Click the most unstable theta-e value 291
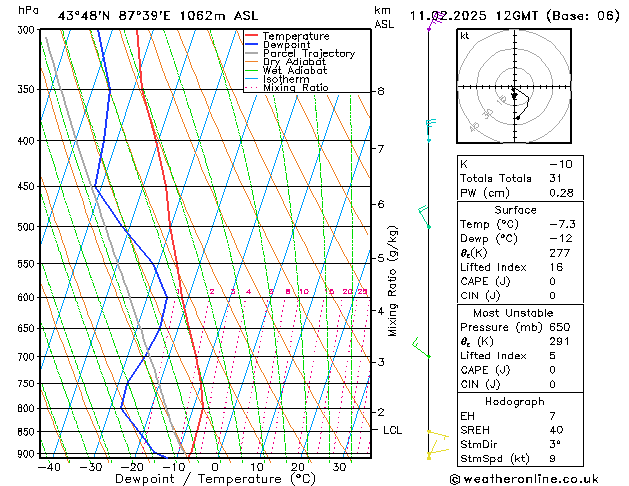Viewport: 629px width, 486px height. click(x=560, y=342)
